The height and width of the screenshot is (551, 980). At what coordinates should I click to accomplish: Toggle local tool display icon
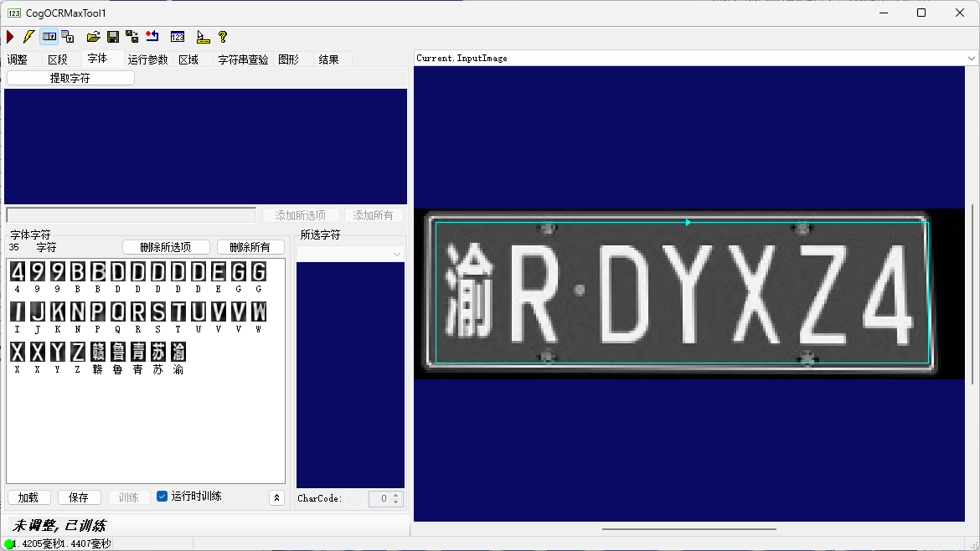[49, 37]
